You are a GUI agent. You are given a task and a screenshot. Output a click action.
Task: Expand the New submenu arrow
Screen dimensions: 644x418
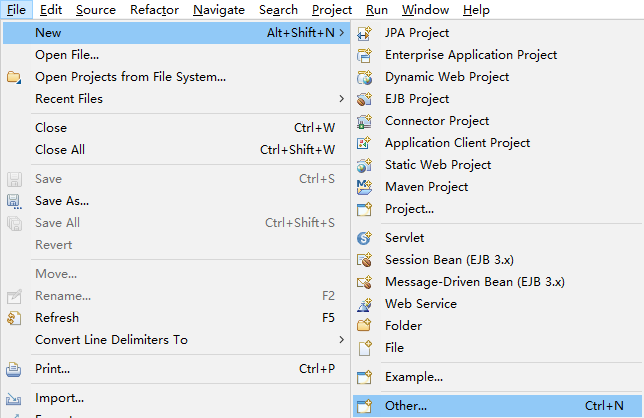tap(342, 33)
